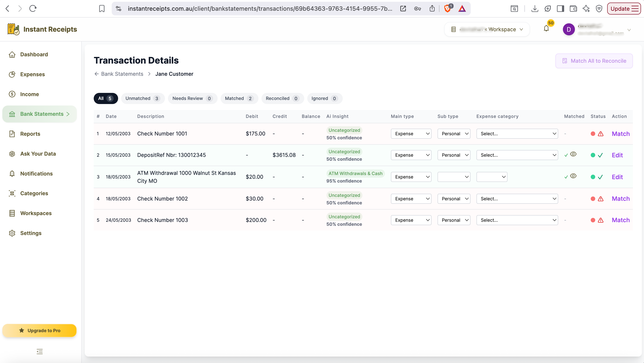
Task: Click Match for Check Number 1003
Action: pos(620,220)
